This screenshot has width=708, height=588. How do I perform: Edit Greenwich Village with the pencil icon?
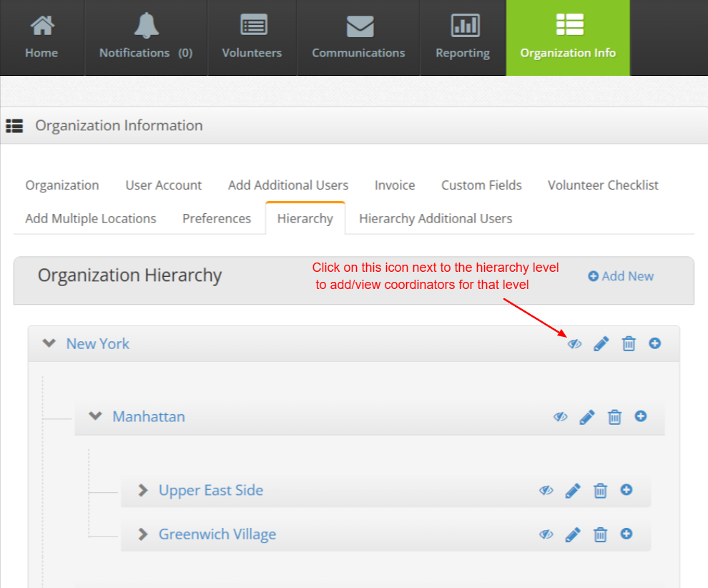[573, 534]
